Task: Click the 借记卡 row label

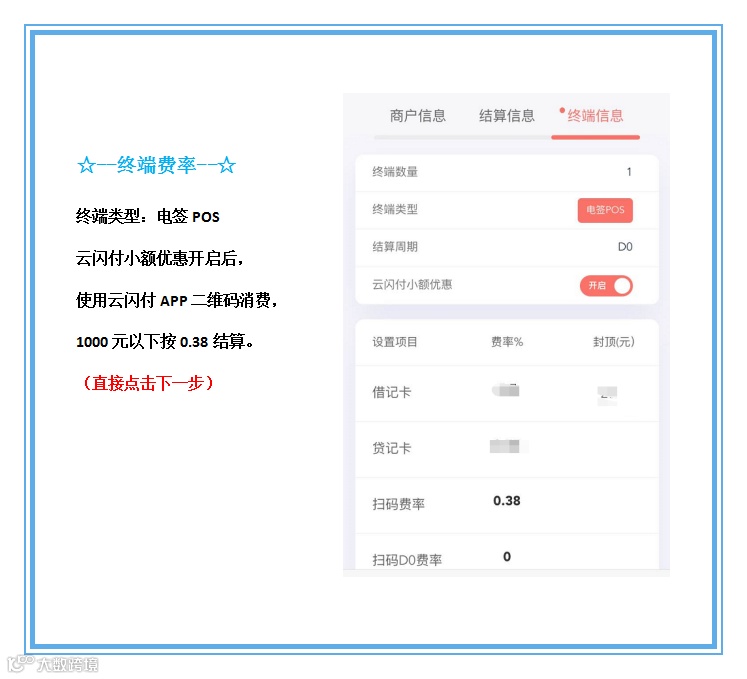Action: pyautogui.click(x=392, y=392)
